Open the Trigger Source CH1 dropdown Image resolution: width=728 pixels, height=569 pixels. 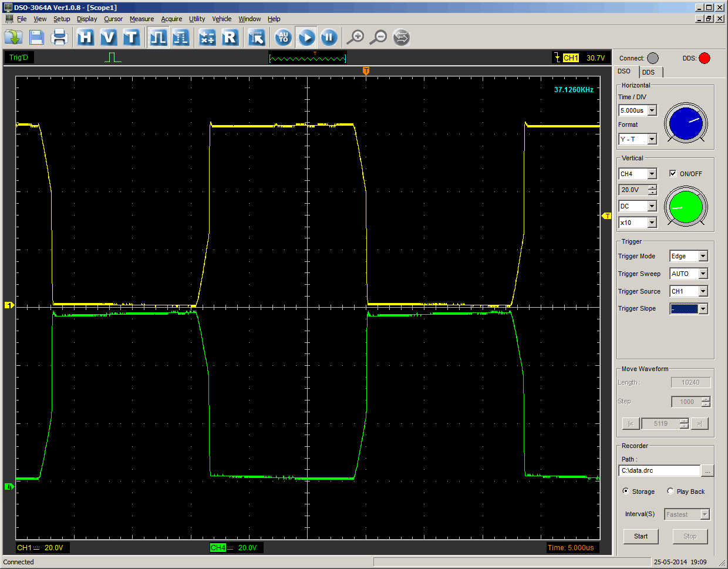(x=703, y=291)
